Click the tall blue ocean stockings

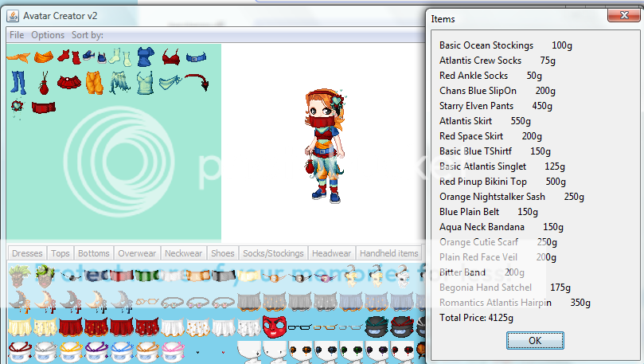(x=18, y=82)
